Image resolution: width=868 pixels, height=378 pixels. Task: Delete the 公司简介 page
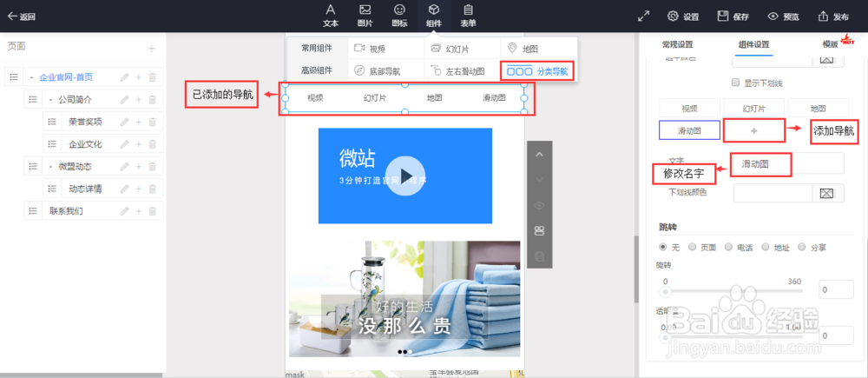[x=153, y=99]
